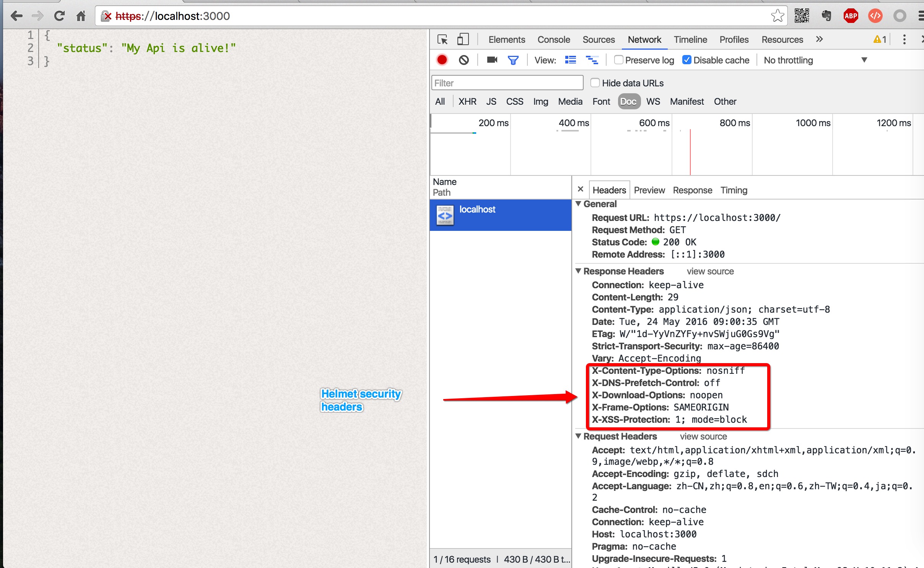Screen dimensions: 924x568
Task: Switch to the Console tab
Action: (x=553, y=39)
